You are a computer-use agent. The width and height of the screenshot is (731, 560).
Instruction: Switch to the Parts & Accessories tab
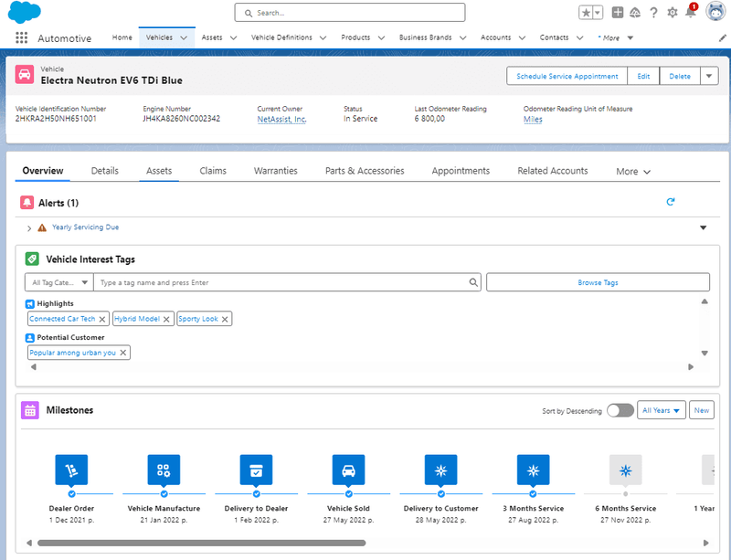tap(365, 171)
